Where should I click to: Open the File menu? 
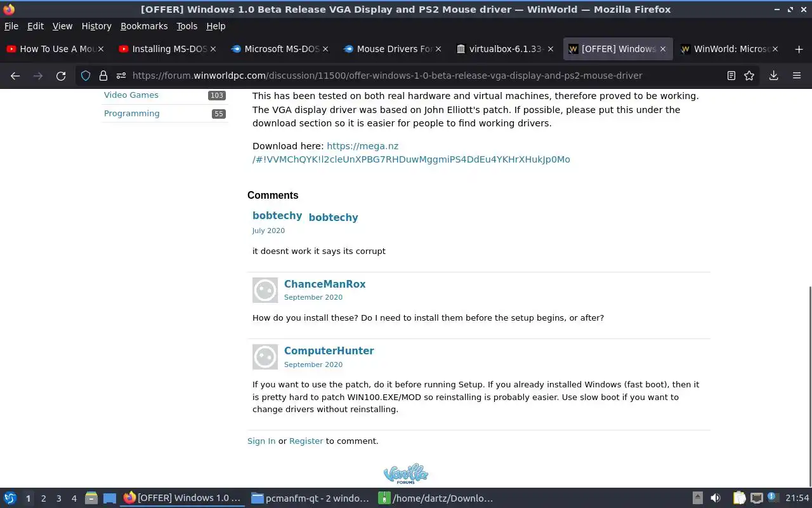pyautogui.click(x=11, y=26)
